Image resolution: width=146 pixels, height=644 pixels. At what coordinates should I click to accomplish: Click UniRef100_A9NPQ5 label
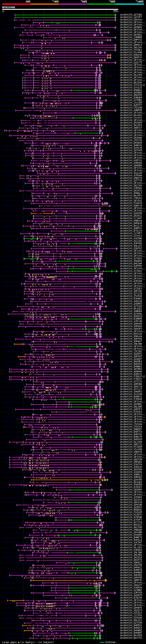[x=131, y=110]
